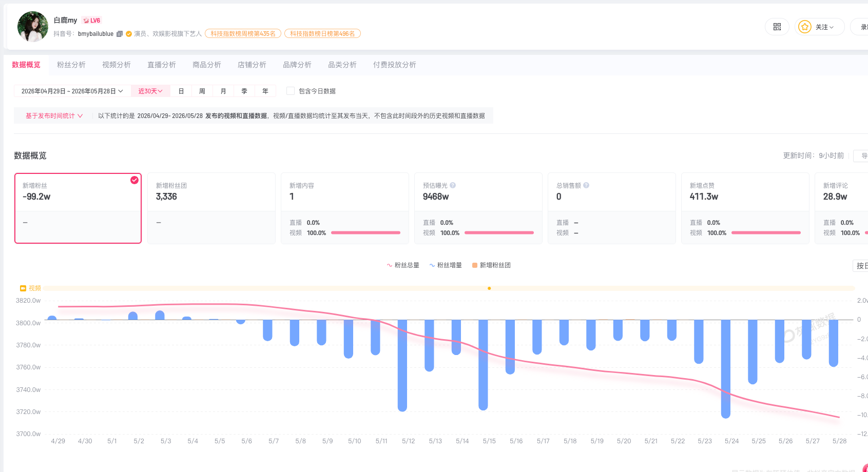Select the 新增粉丝 metric card
The width and height of the screenshot is (868, 472).
click(x=78, y=208)
